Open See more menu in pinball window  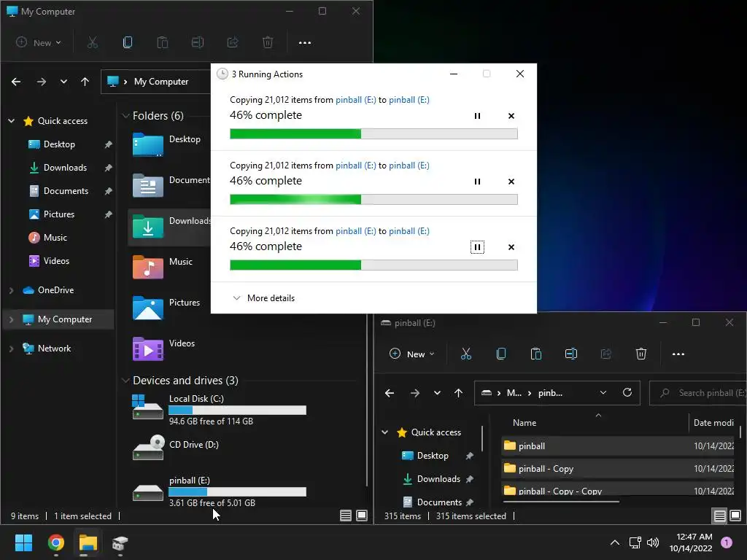pos(678,354)
